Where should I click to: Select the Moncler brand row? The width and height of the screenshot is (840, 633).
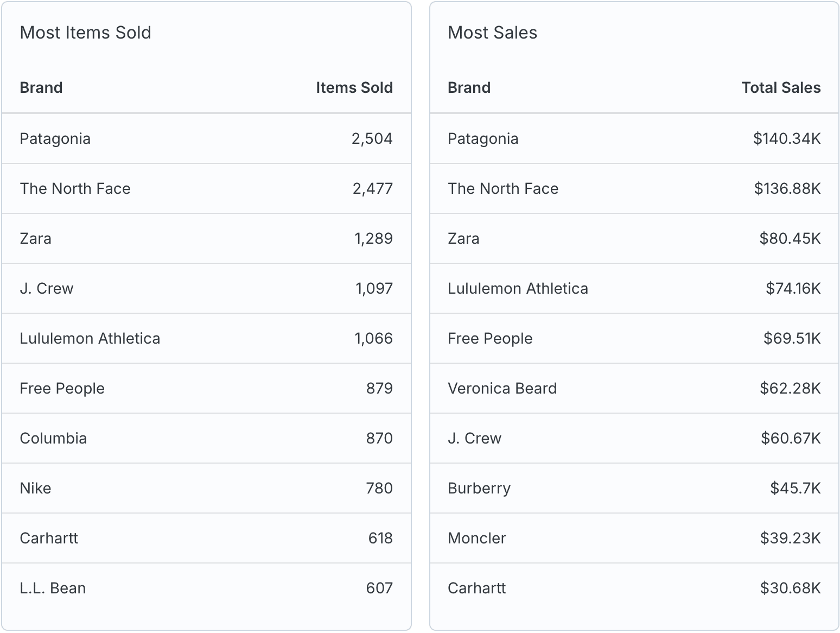click(x=634, y=538)
